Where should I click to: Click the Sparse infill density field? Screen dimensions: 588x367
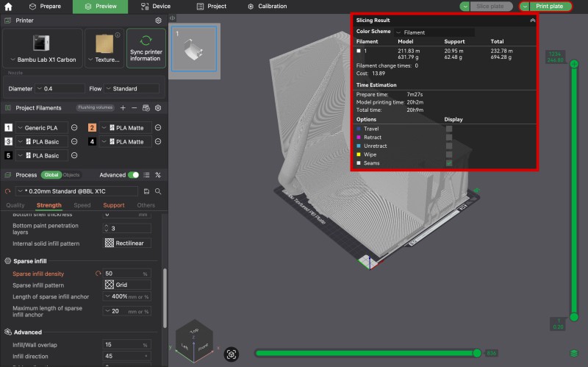[x=127, y=274]
